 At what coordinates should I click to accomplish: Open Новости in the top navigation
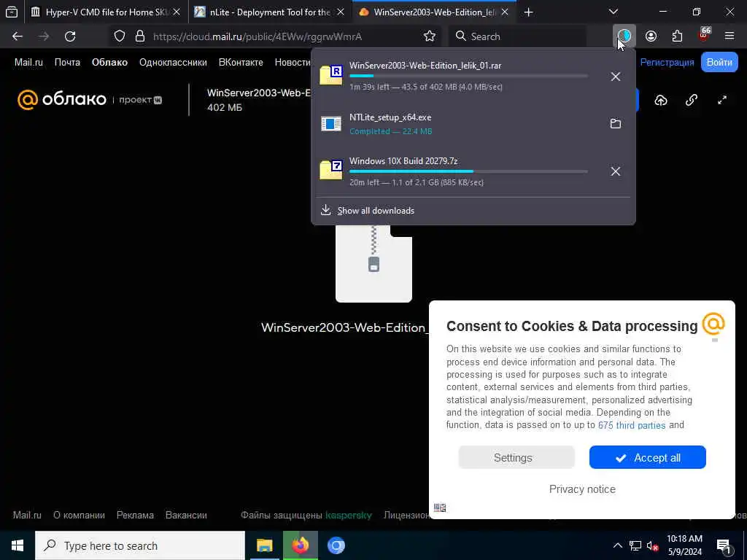[293, 63]
